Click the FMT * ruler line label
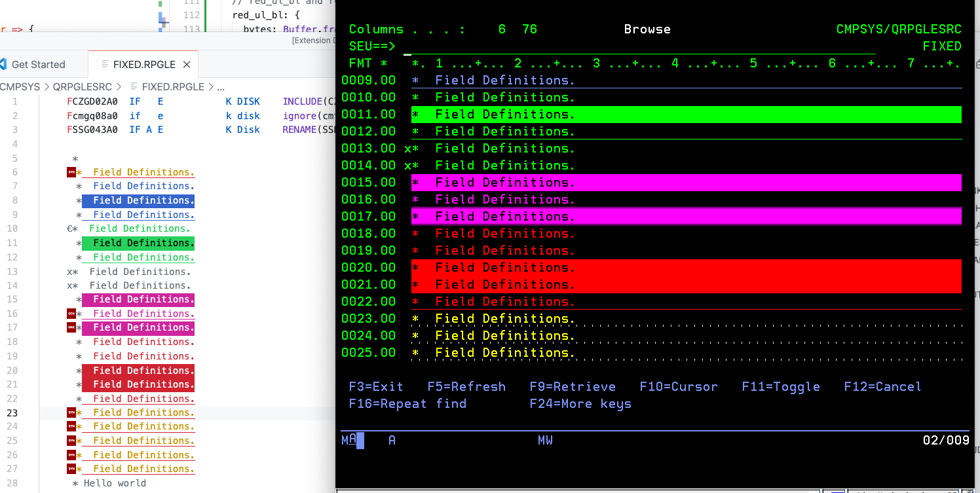This screenshot has width=980, height=493. click(x=368, y=64)
